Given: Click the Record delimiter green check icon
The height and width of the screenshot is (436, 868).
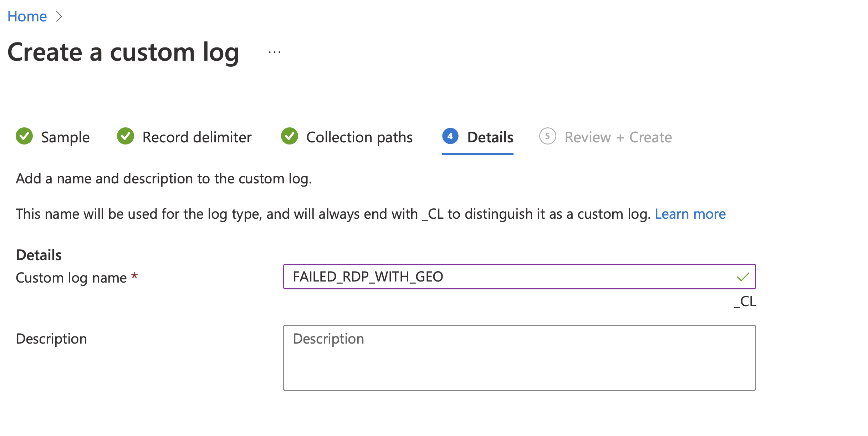Looking at the screenshot, I should click(126, 136).
